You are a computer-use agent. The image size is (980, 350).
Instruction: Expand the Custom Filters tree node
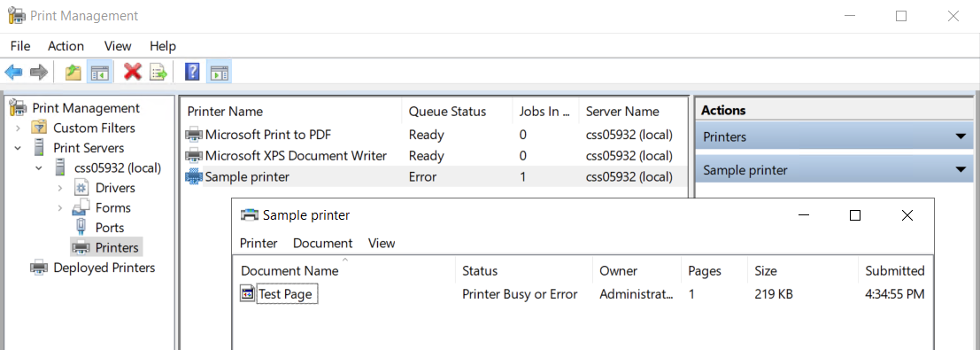click(18, 128)
